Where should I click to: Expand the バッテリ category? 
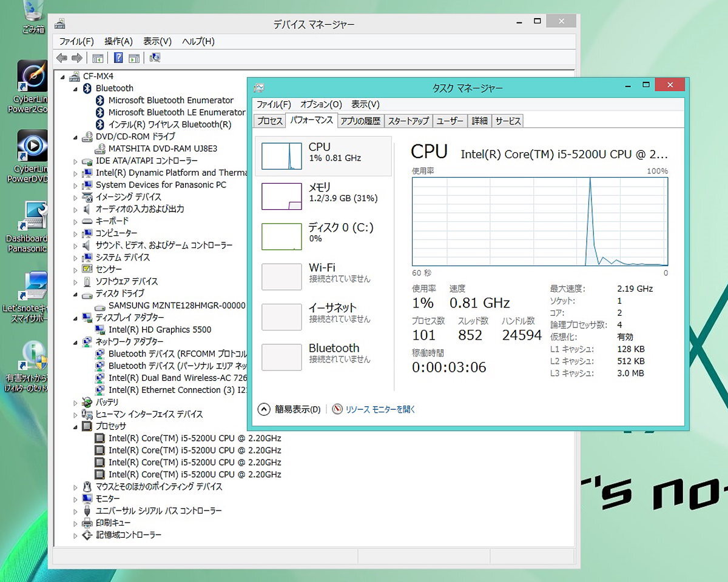pos(76,403)
